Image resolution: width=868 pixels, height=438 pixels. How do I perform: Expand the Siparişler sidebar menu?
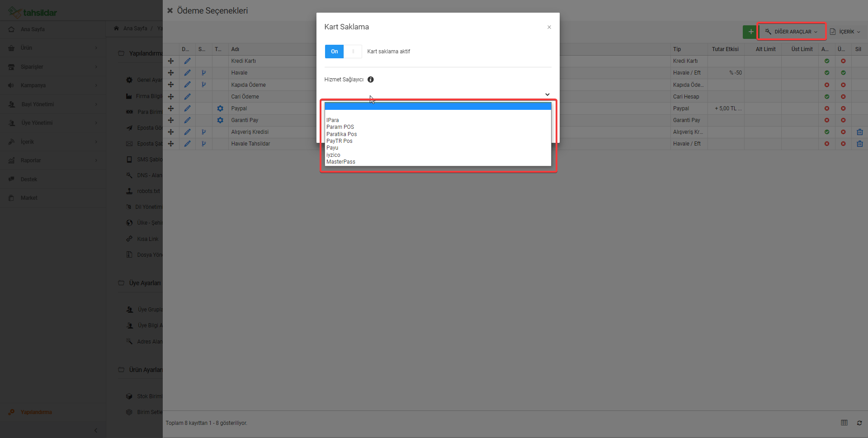coord(53,67)
